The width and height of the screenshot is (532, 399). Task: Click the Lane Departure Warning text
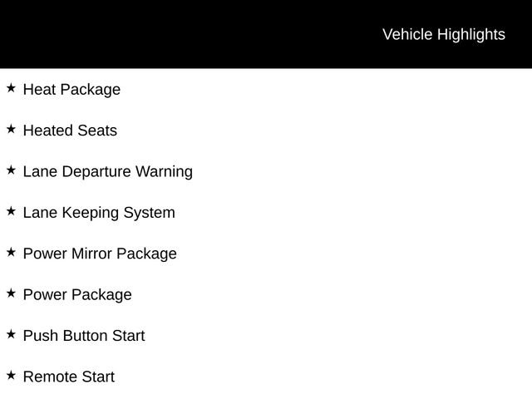pyautogui.click(x=107, y=171)
